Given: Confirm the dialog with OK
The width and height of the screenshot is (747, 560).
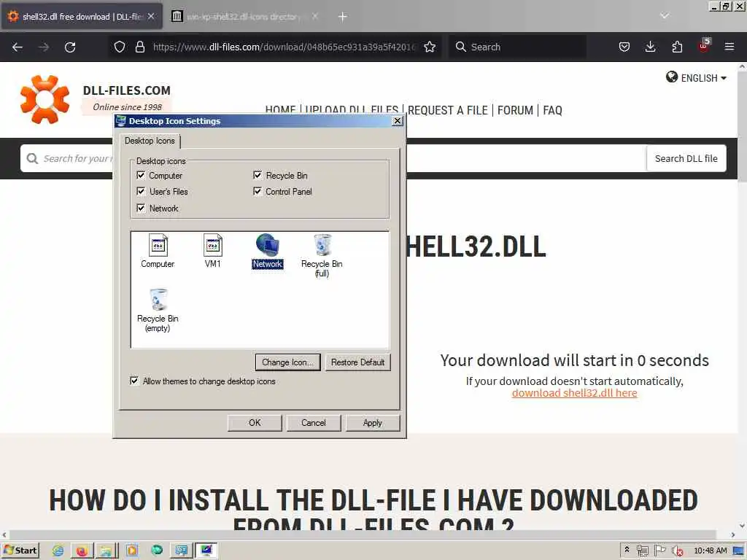Looking at the screenshot, I should tap(255, 423).
